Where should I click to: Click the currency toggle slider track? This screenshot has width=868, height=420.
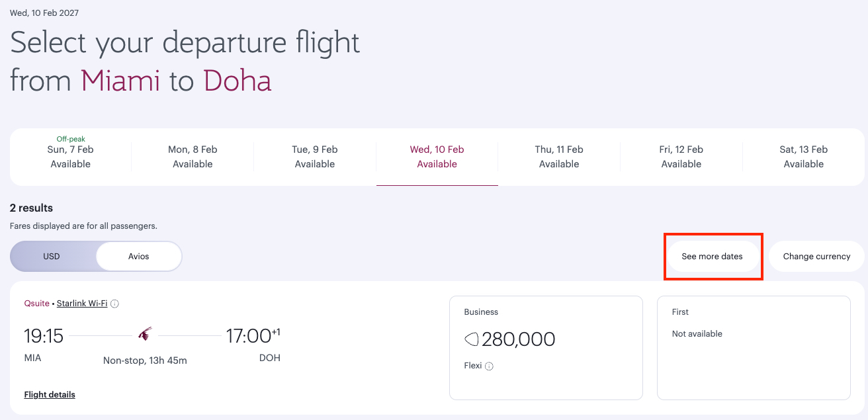[96, 256]
